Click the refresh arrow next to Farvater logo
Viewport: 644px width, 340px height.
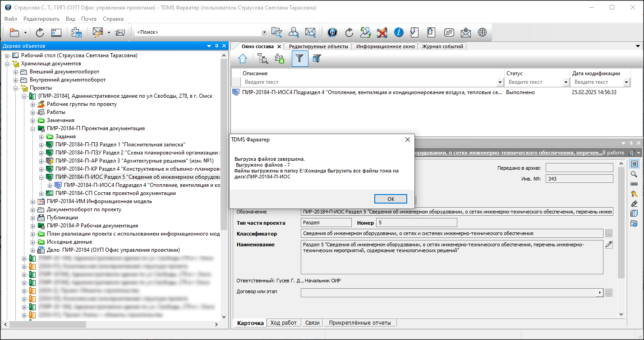click(349, 32)
